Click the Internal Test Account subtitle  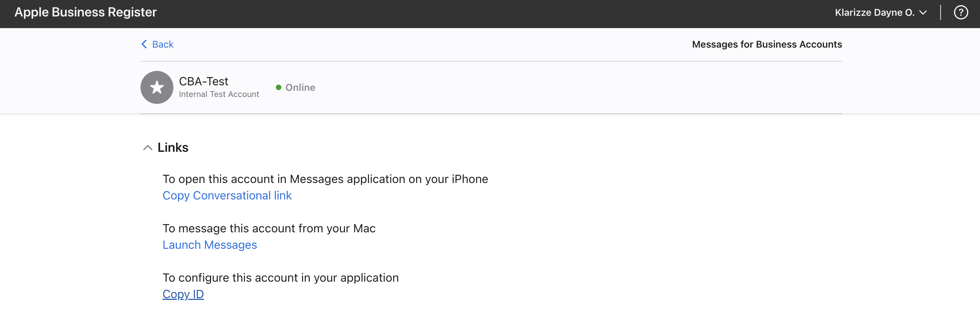[x=219, y=94]
